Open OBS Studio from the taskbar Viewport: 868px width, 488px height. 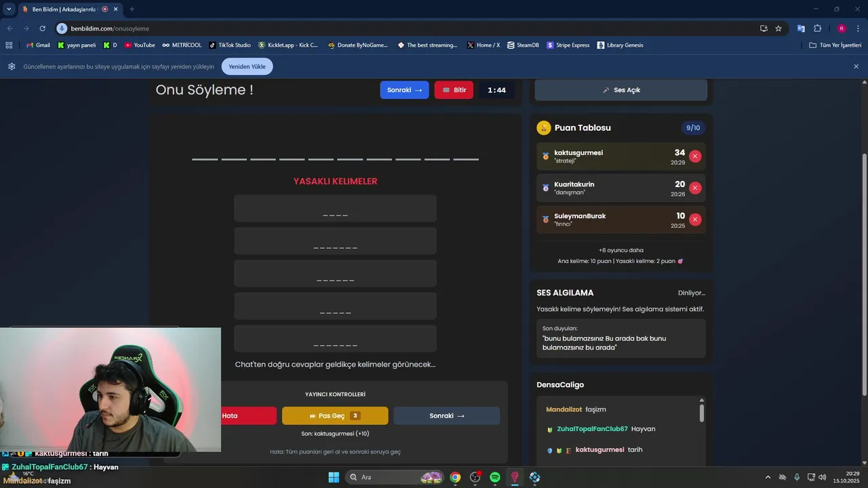click(475, 477)
